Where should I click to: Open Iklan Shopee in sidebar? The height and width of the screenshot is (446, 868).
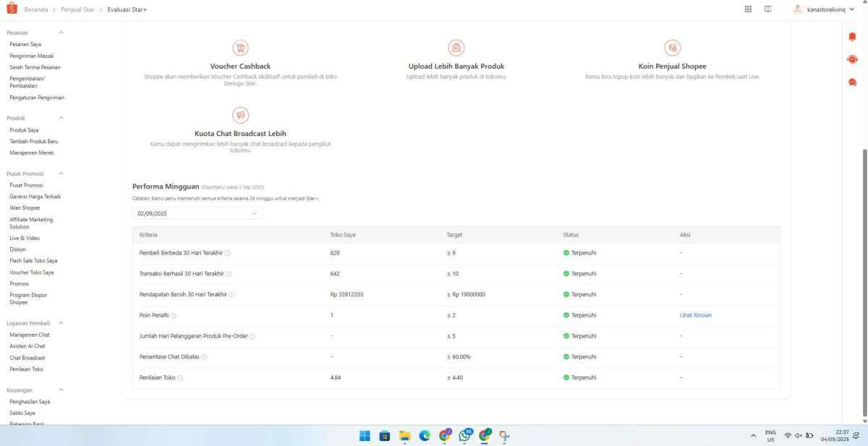point(25,208)
